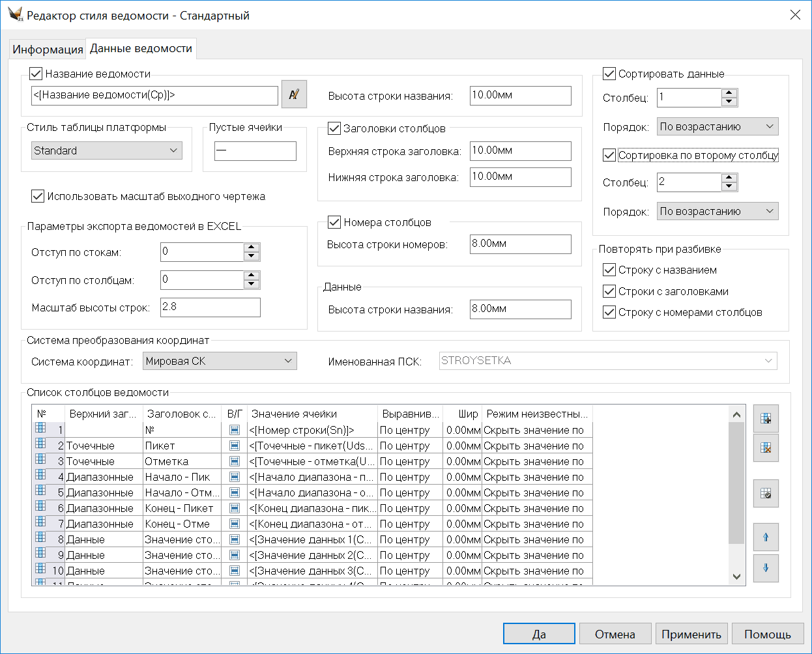Click the Отмена button
Screen dimensions: 812x654
coord(615,634)
